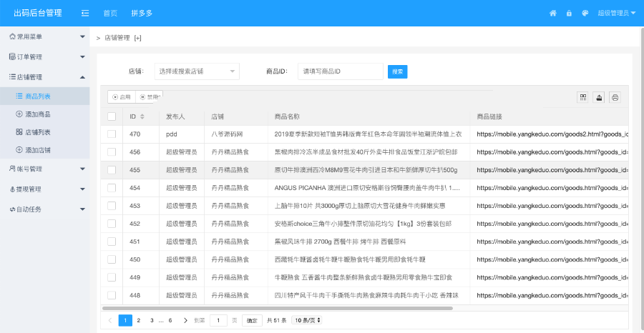Lock the screen with the padlock icon

[569, 13]
